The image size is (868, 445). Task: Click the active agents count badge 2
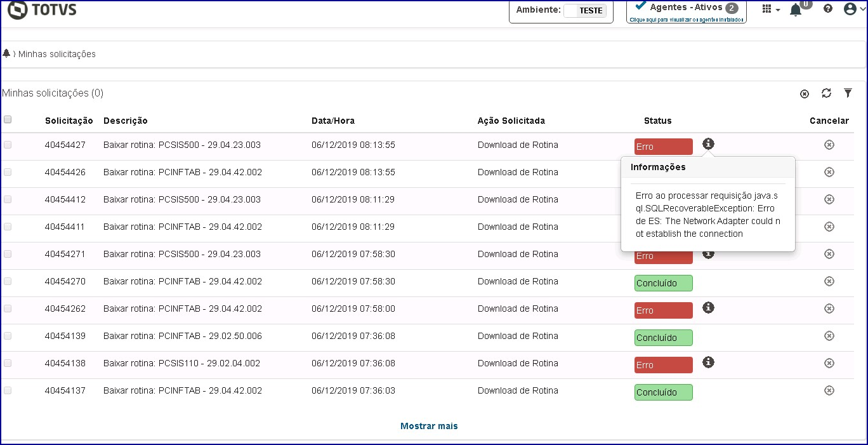pyautogui.click(x=732, y=8)
